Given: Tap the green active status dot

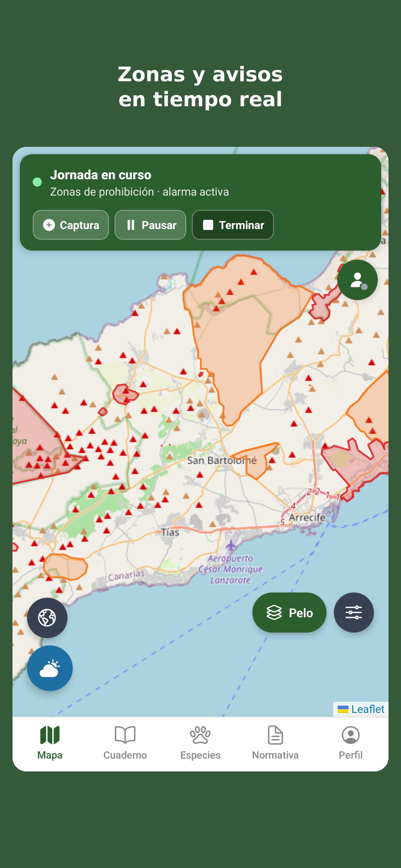Looking at the screenshot, I should point(37,182).
